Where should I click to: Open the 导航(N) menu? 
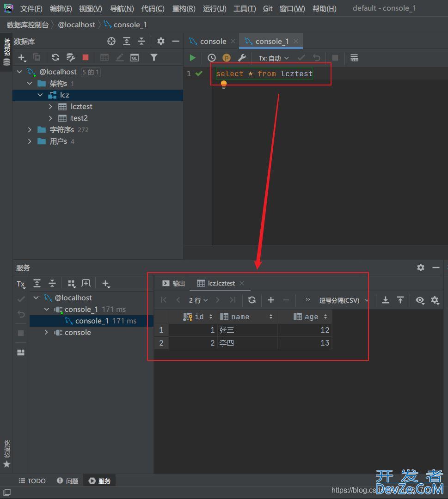click(122, 9)
